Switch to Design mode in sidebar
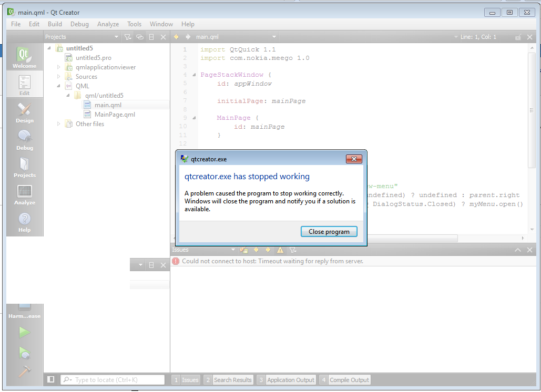This screenshot has height=392, width=541. tap(25, 112)
